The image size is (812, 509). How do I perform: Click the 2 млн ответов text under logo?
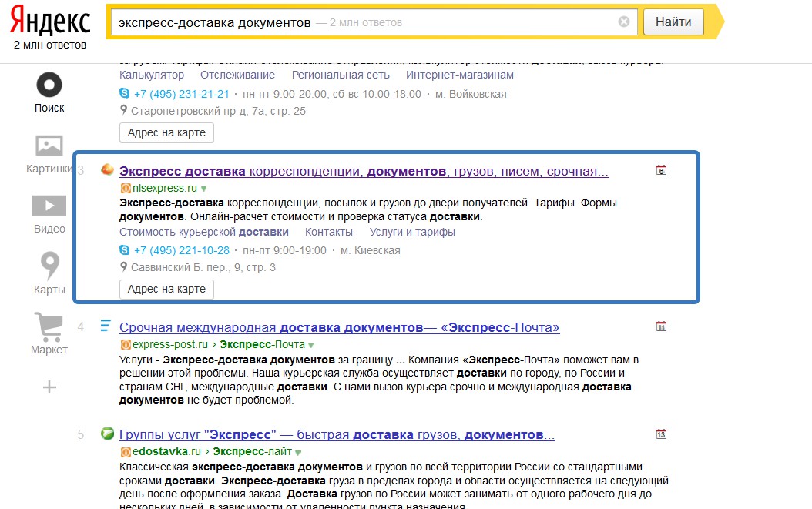click(x=50, y=45)
